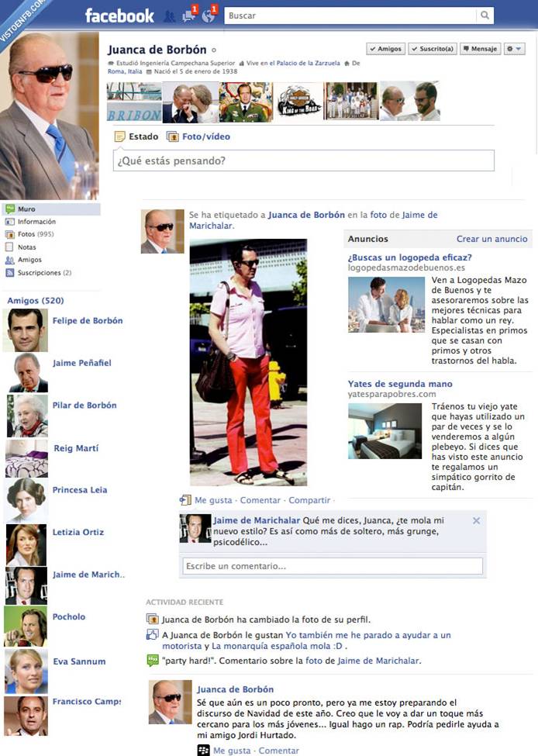Click the '¿Qué estás pensando?' status box
This screenshot has width=538, height=756.
[304, 161]
